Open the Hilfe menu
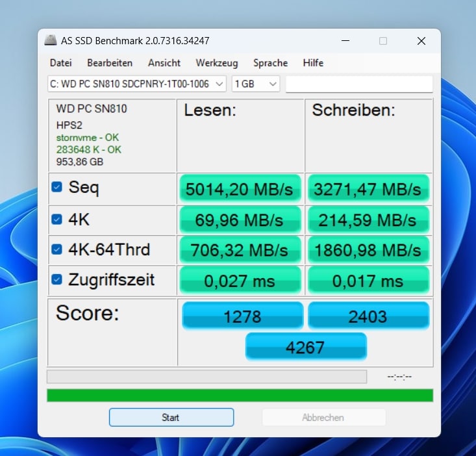 point(313,63)
